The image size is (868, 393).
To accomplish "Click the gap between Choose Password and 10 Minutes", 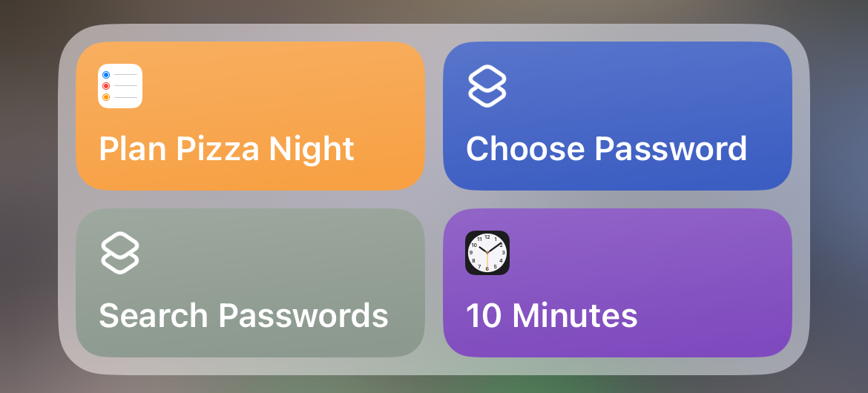I will point(617,199).
